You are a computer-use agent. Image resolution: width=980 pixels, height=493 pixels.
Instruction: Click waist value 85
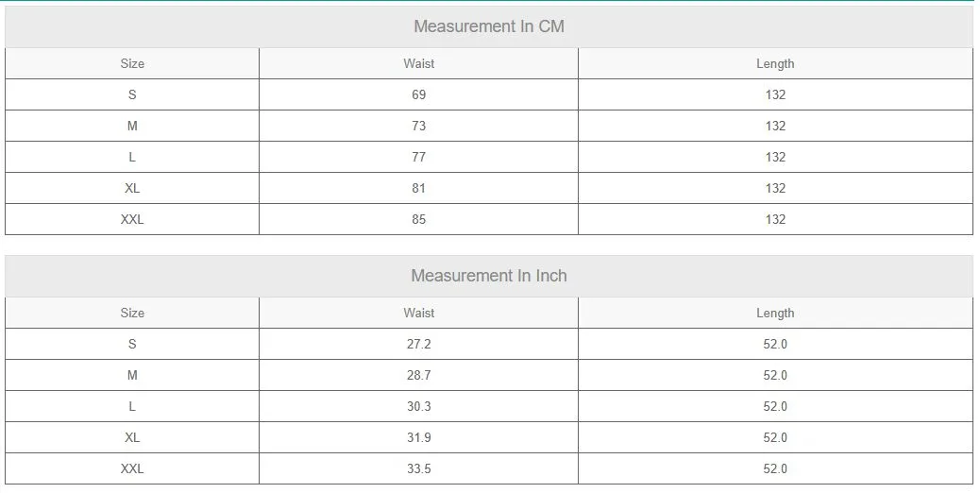click(x=418, y=219)
